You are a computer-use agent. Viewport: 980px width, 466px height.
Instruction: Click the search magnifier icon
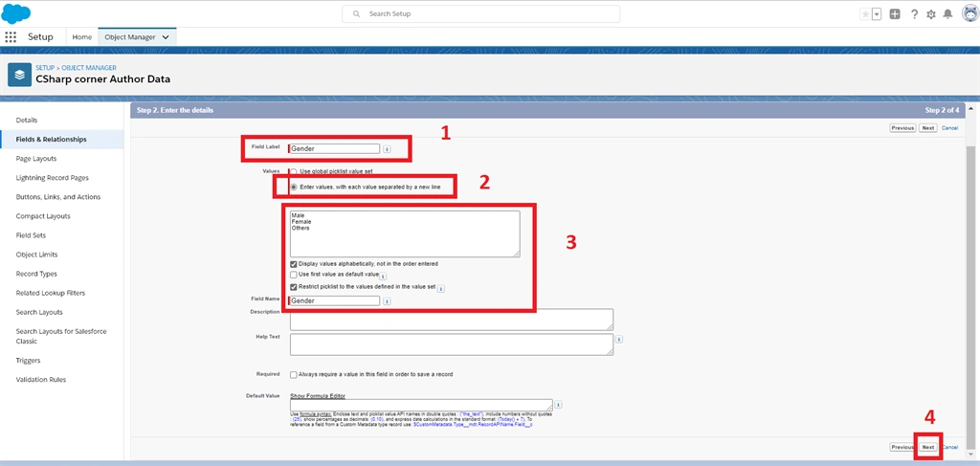(356, 13)
